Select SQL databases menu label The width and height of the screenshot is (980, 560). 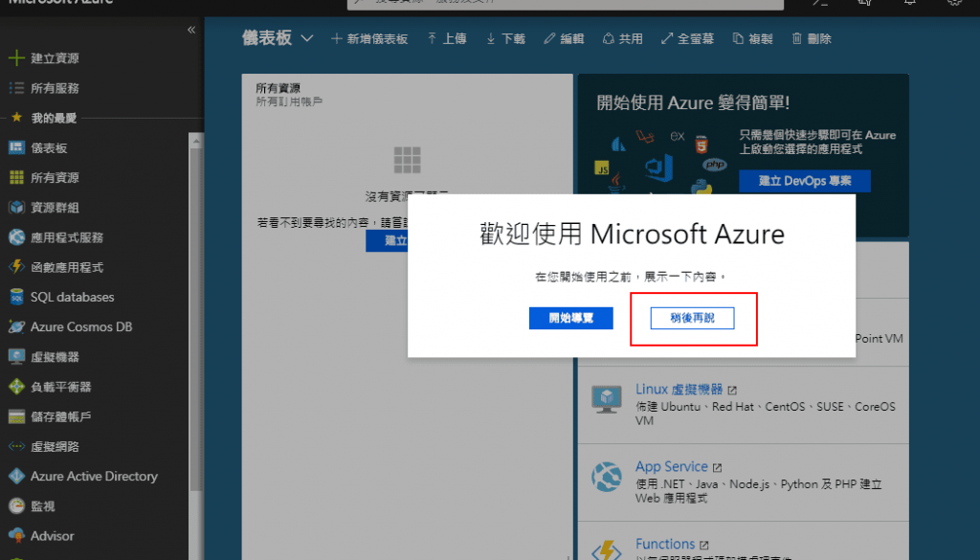click(73, 297)
